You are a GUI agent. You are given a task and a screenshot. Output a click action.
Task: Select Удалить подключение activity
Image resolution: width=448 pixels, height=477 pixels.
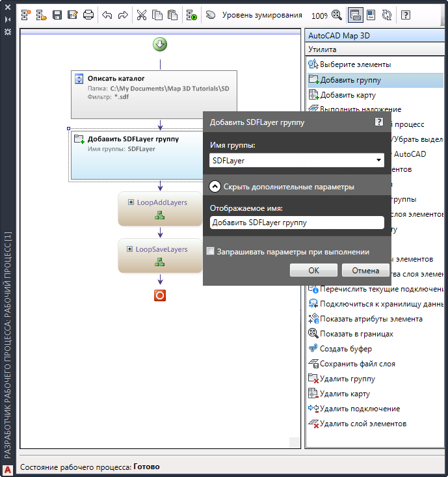354,409
